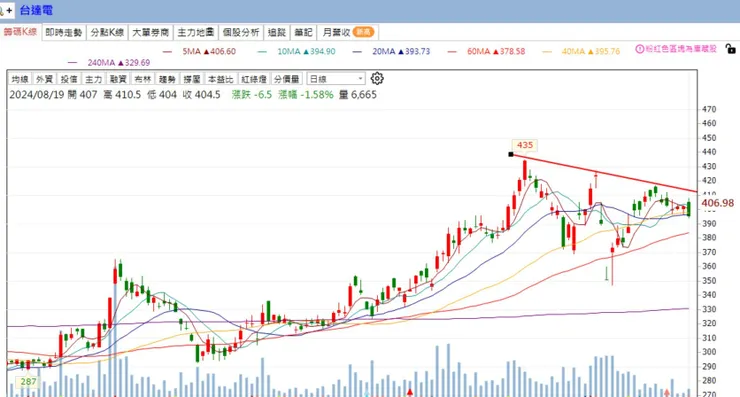This screenshot has height=397, width=740.
Task: Open the 日線 timeframe dropdown
Action: [x=336, y=79]
